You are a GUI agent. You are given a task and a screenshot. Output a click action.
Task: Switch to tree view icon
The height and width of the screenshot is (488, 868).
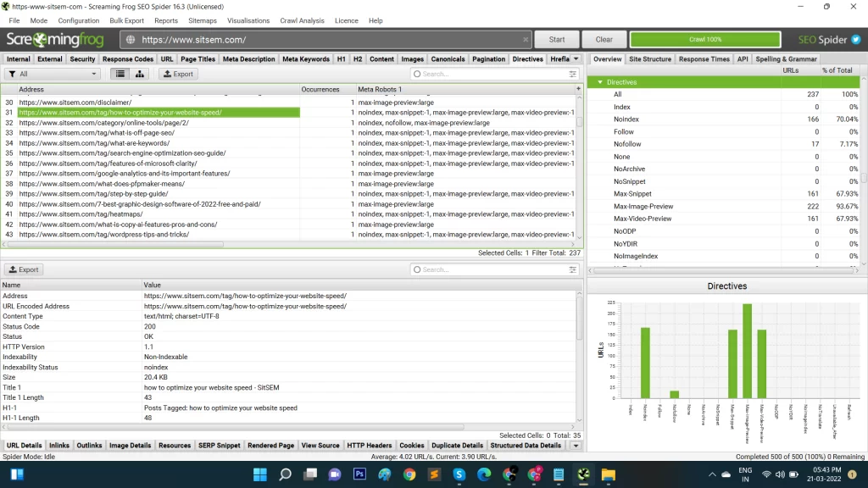[x=140, y=74]
